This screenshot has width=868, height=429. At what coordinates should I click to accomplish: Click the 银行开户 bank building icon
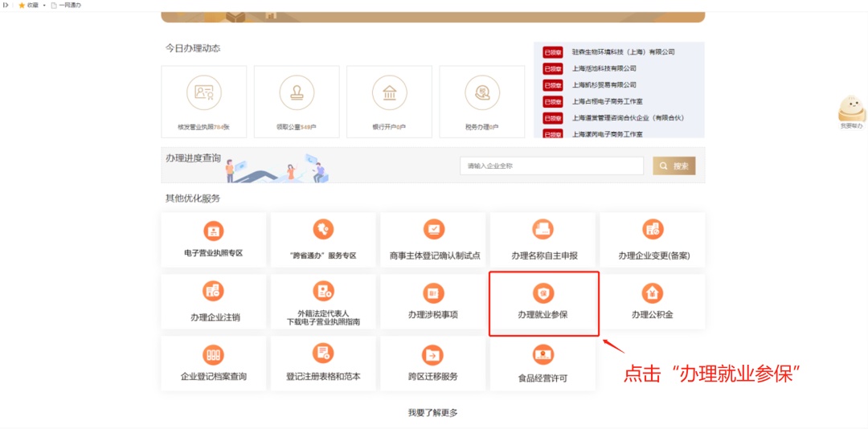(389, 93)
